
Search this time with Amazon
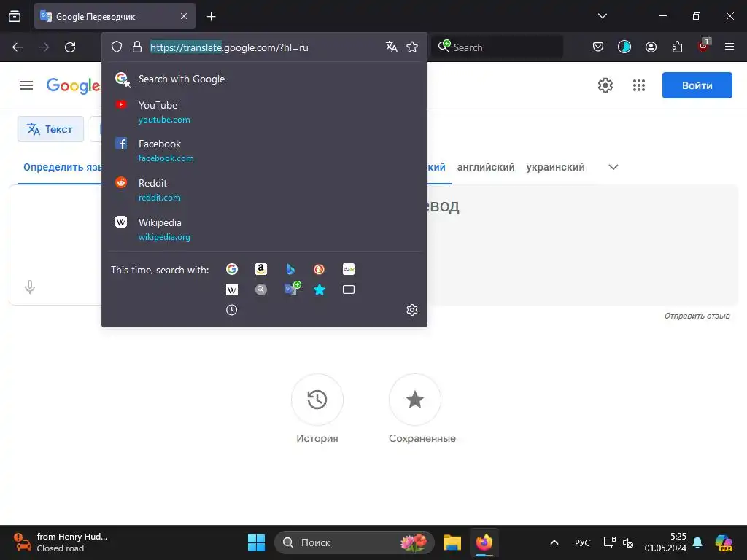(x=260, y=269)
